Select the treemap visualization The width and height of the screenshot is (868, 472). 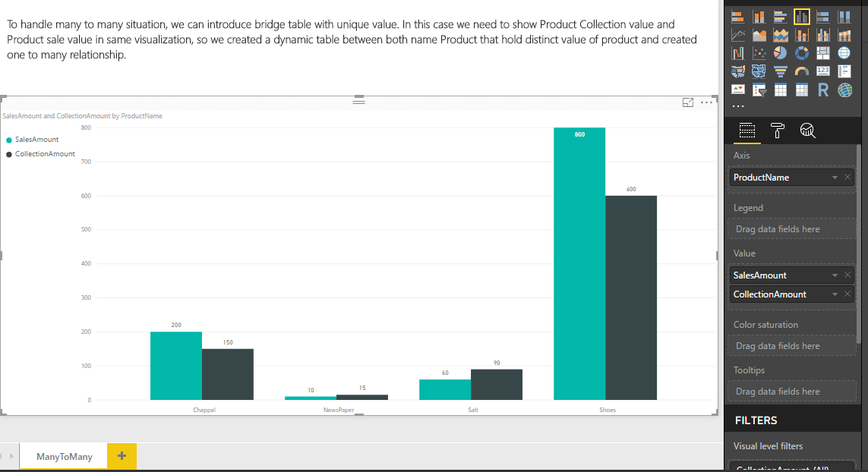click(823, 53)
